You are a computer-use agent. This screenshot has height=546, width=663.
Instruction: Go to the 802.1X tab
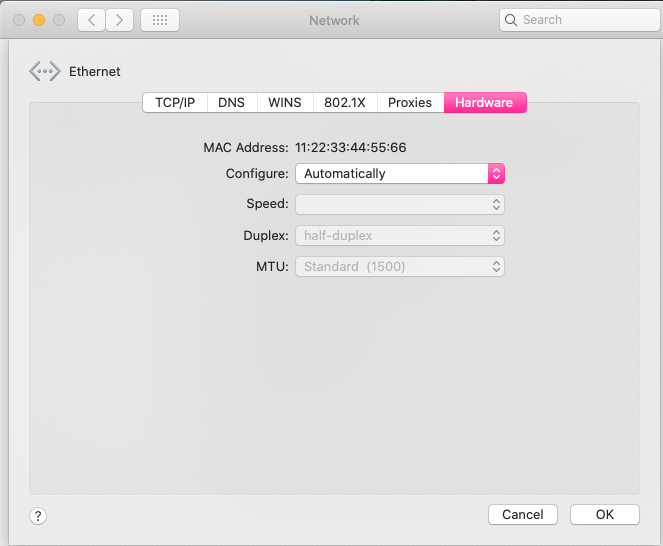345,102
